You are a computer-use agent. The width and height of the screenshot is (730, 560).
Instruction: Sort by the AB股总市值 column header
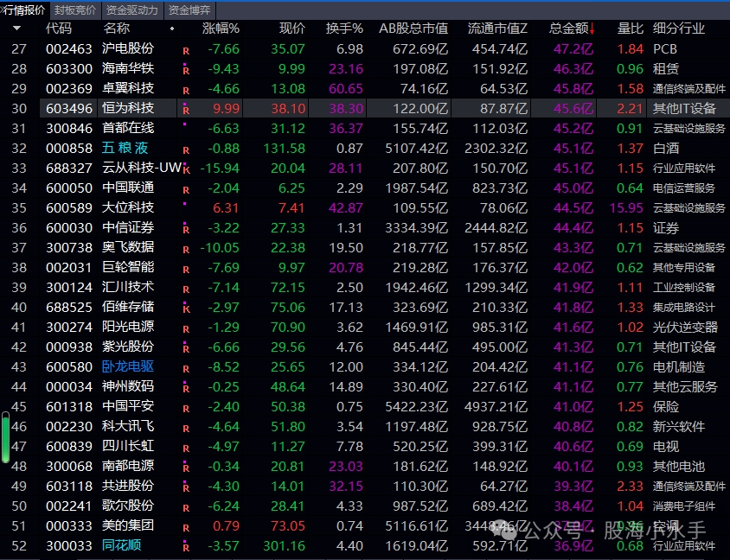point(413,29)
